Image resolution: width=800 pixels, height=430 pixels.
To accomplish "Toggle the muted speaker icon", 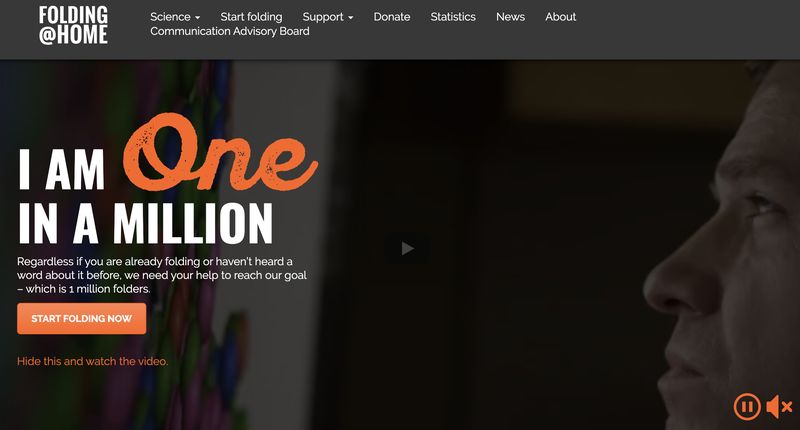I will pyautogui.click(x=779, y=407).
